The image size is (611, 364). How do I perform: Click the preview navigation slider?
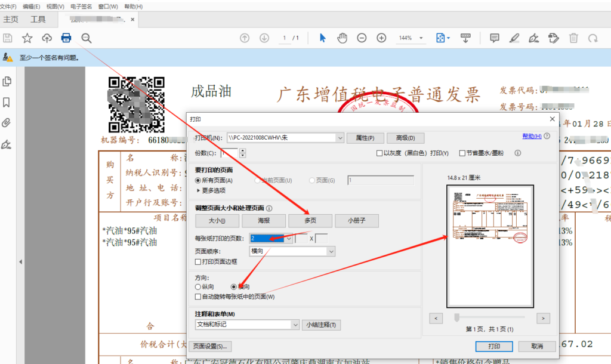click(x=458, y=318)
